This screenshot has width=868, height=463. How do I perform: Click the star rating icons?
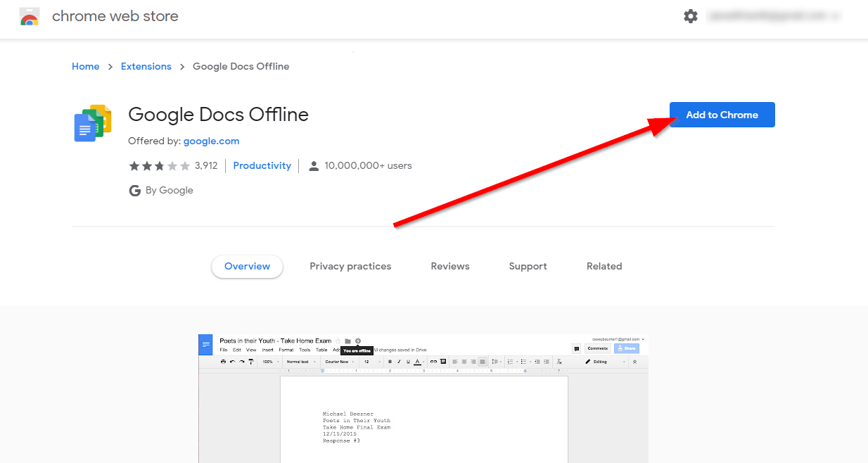(x=160, y=166)
